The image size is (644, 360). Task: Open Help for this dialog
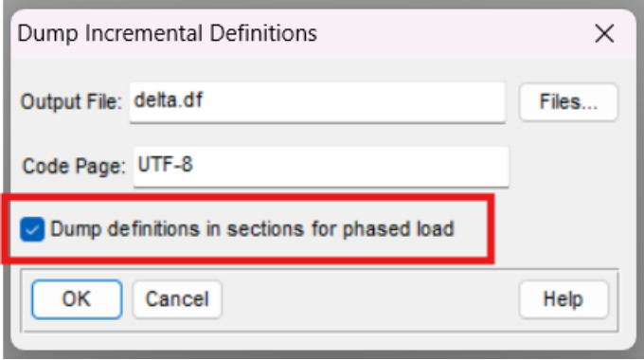coord(563,299)
